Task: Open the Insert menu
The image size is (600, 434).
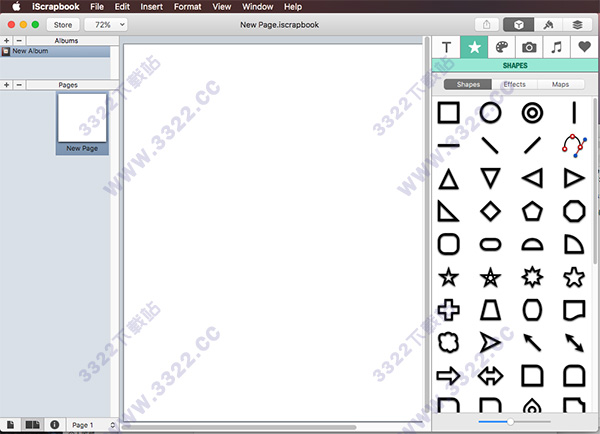Action: 151,7
